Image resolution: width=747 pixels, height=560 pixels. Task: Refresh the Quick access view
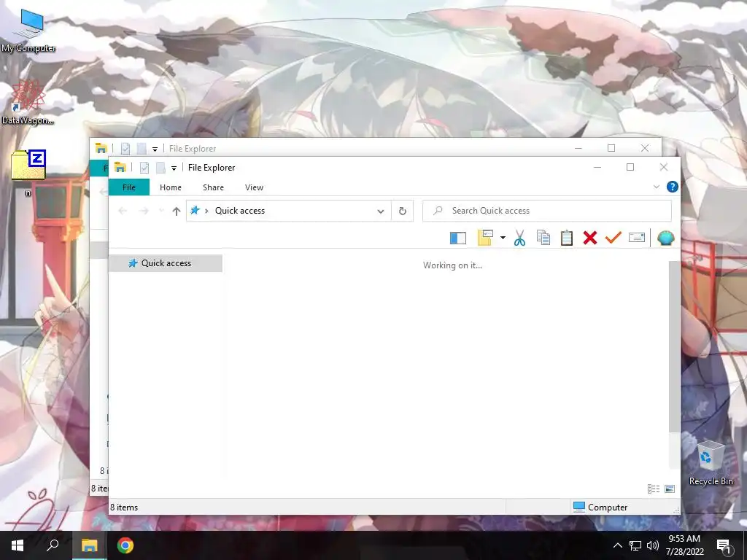tap(403, 211)
